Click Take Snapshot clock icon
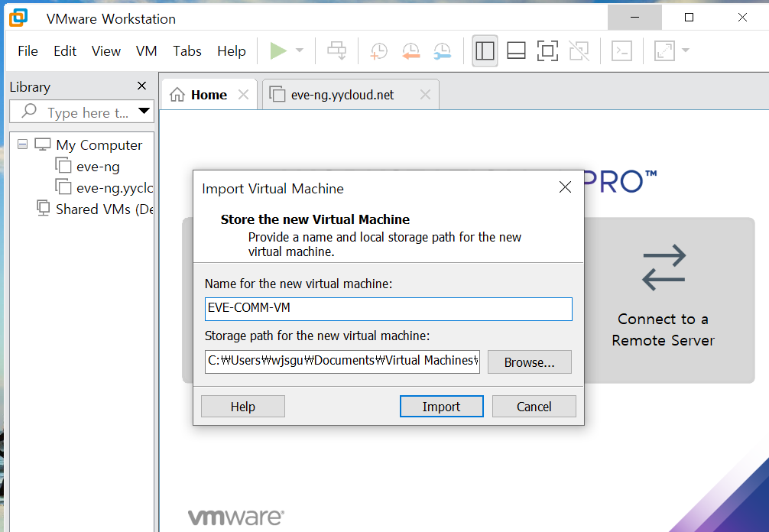The height and width of the screenshot is (532, 769). [x=378, y=50]
